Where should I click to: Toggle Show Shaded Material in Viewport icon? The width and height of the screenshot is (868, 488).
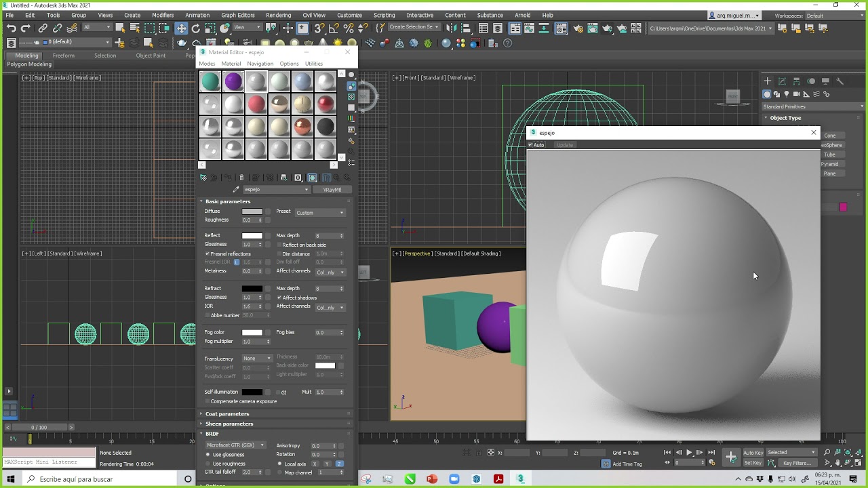[313, 178]
